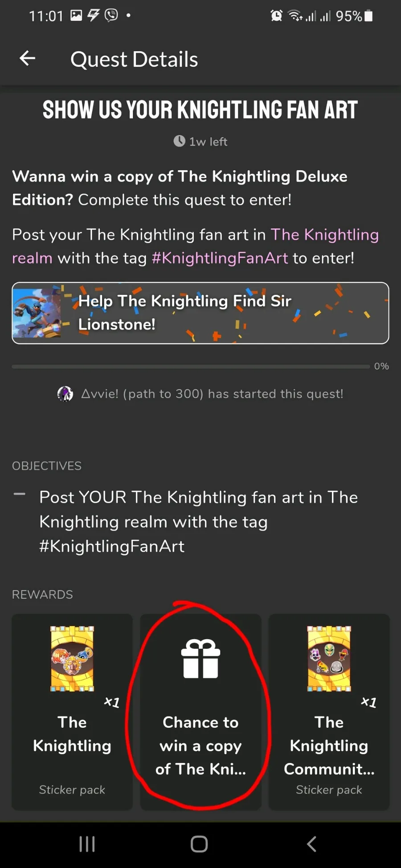Tap the gift box reward icon
Viewport: 401px width, 868px height.
200,659
